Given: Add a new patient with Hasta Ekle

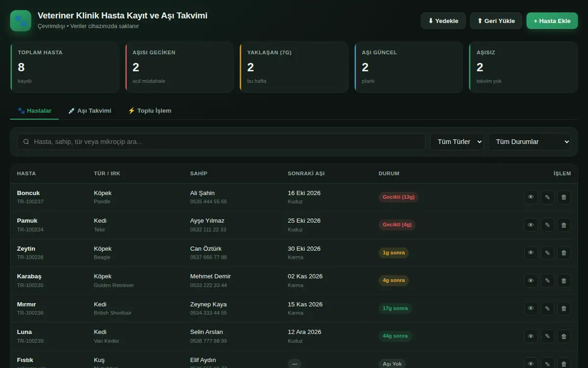Looking at the screenshot, I should click(552, 21).
